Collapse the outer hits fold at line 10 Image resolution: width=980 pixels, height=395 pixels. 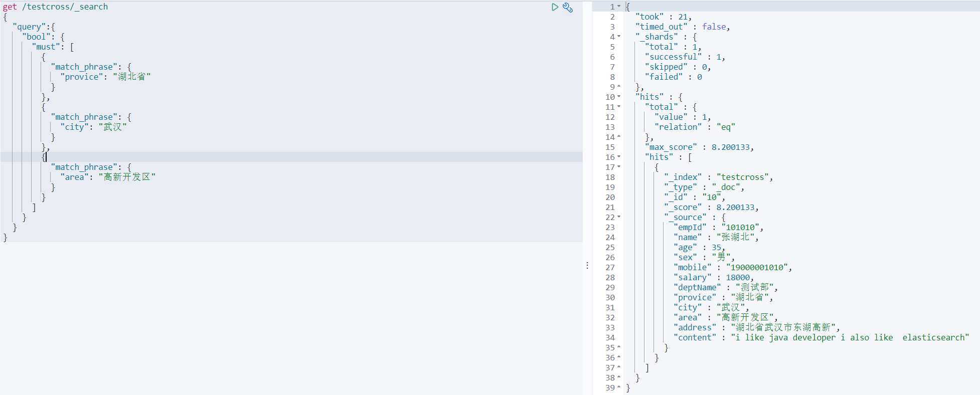point(619,97)
